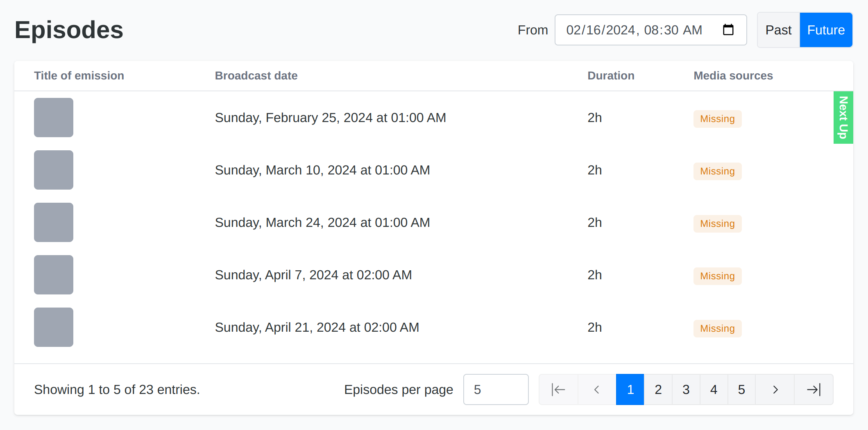
Task: Open thumbnail of the March 24 episode
Action: point(54,222)
